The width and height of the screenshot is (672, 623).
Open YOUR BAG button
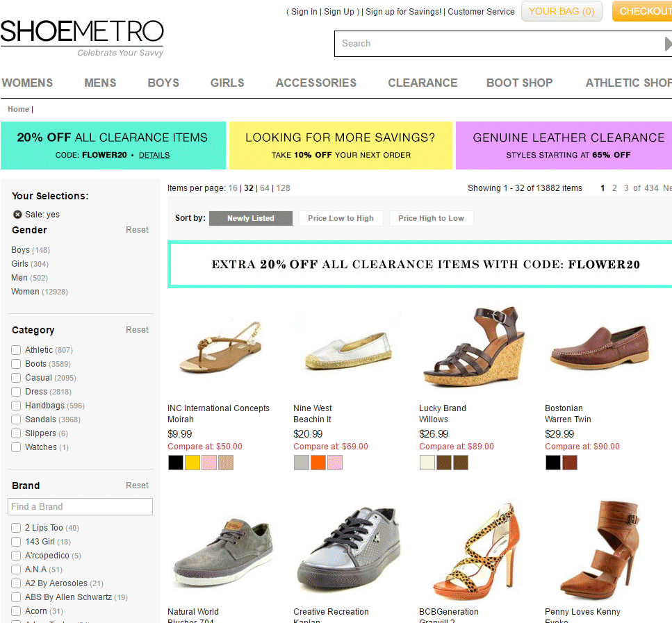click(562, 12)
